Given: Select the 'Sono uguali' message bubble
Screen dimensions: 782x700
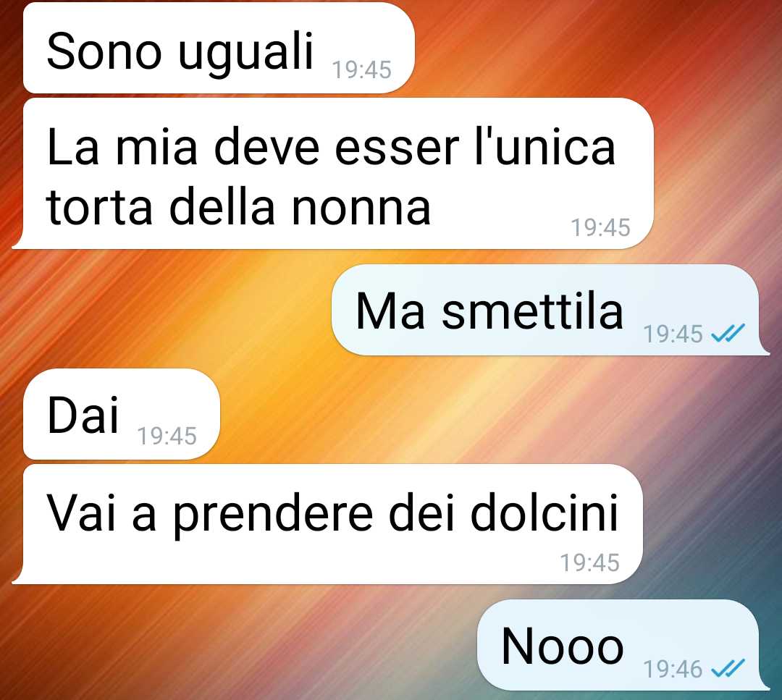Looking at the screenshot, I should (219, 48).
